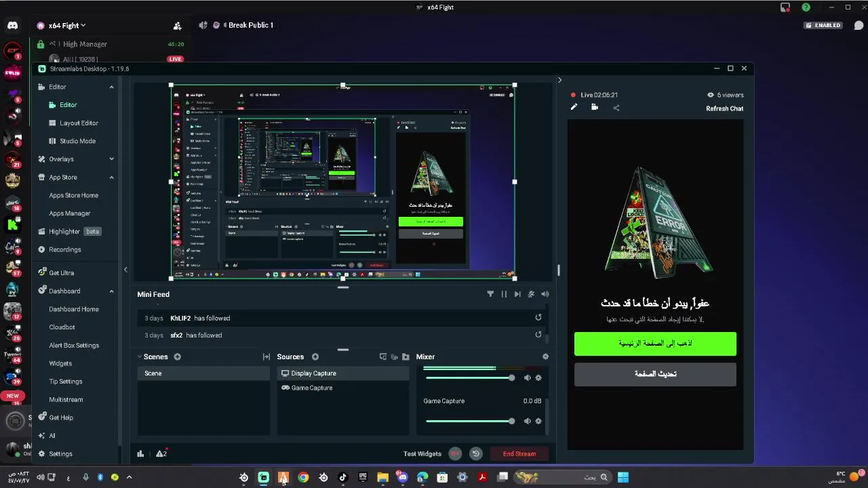The image size is (868, 488).
Task: Click the Test Widgets label
Action: pos(422,453)
